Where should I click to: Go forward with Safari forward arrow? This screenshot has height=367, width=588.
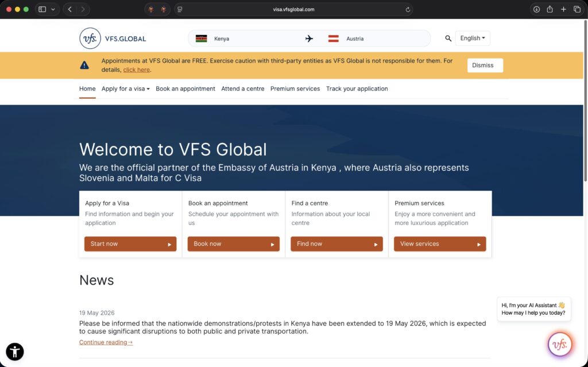83,9
